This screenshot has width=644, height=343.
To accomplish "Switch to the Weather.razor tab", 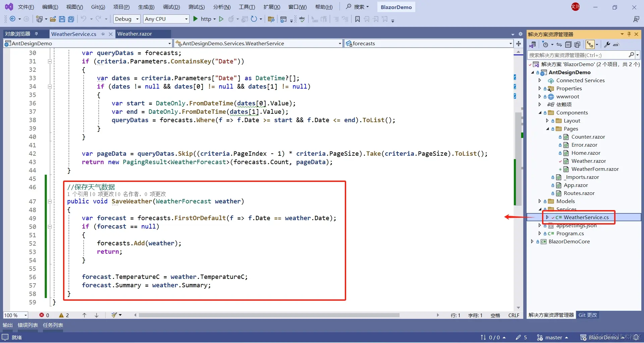I will click(x=135, y=34).
